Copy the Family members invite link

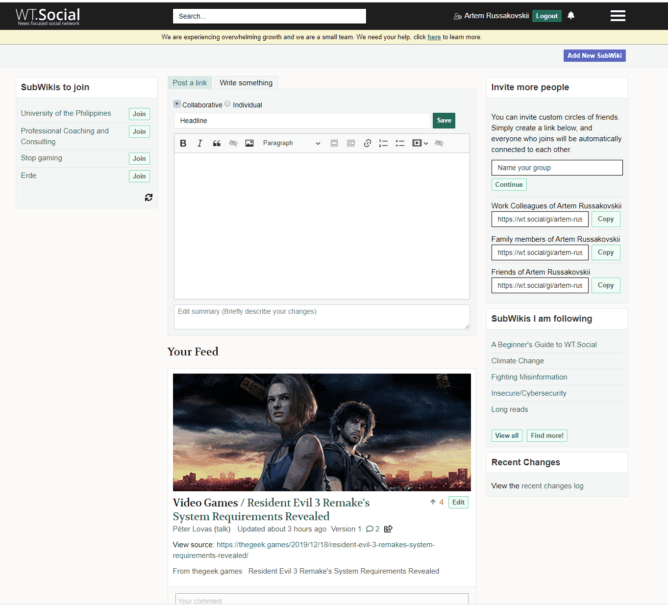(x=605, y=252)
